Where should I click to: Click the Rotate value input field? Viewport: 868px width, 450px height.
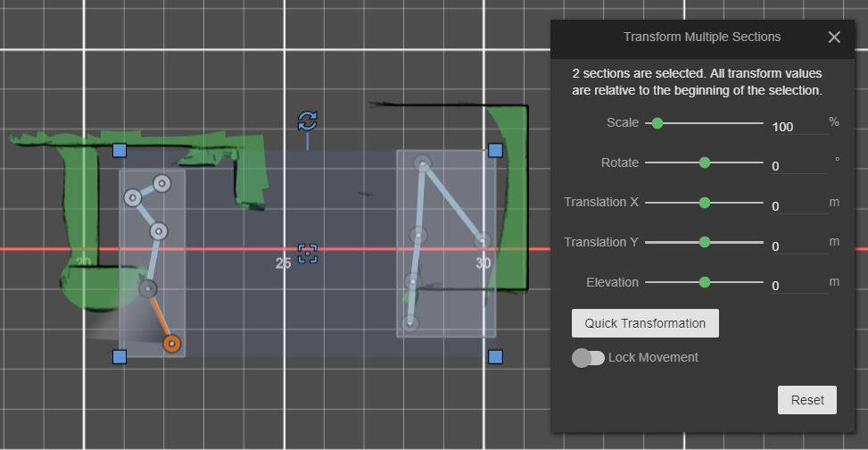(798, 166)
